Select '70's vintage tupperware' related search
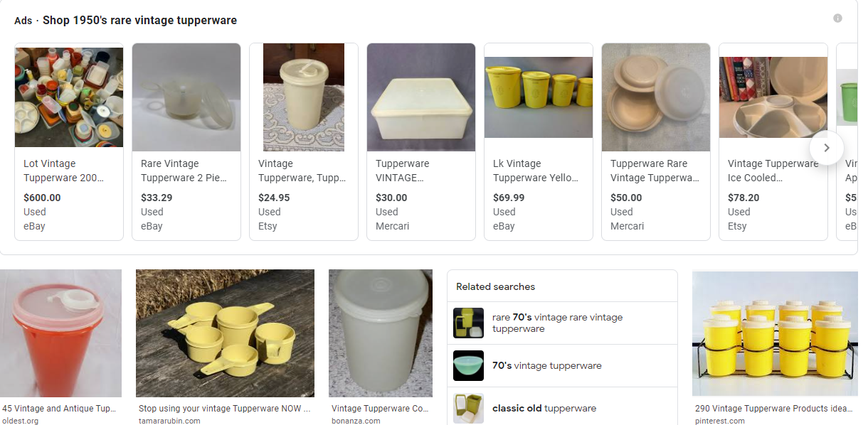This screenshot has height=425, width=868. (x=546, y=366)
